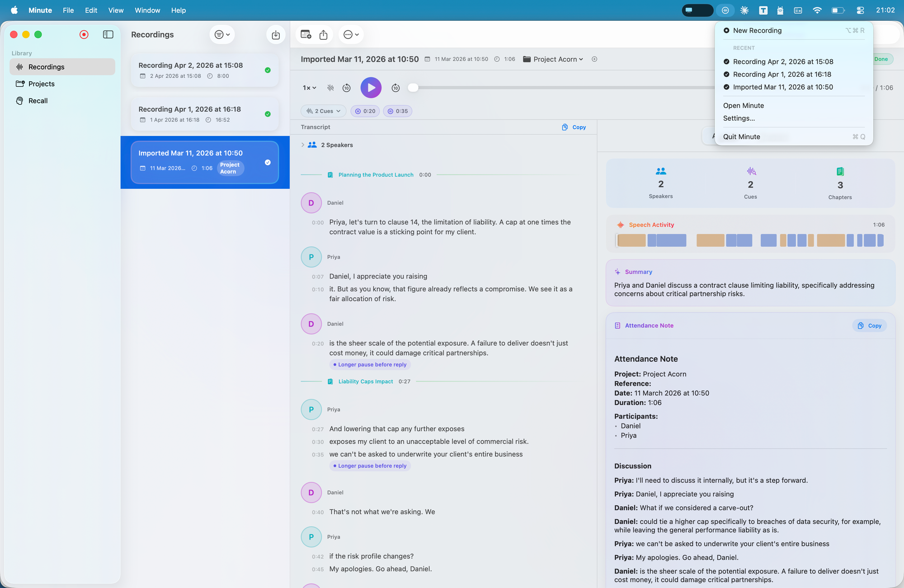
Task: Open the 1x playback speed dropdown
Action: point(309,88)
